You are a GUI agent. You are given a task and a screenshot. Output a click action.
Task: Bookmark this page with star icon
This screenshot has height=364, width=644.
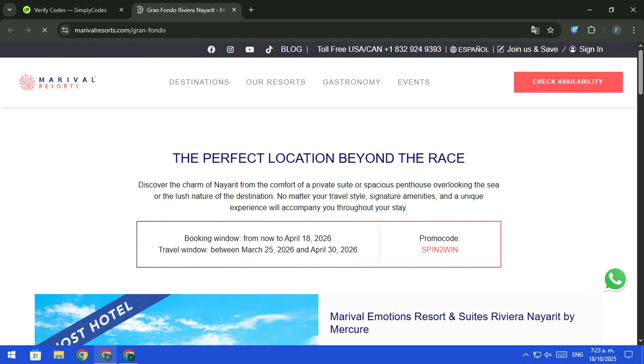[550, 30]
